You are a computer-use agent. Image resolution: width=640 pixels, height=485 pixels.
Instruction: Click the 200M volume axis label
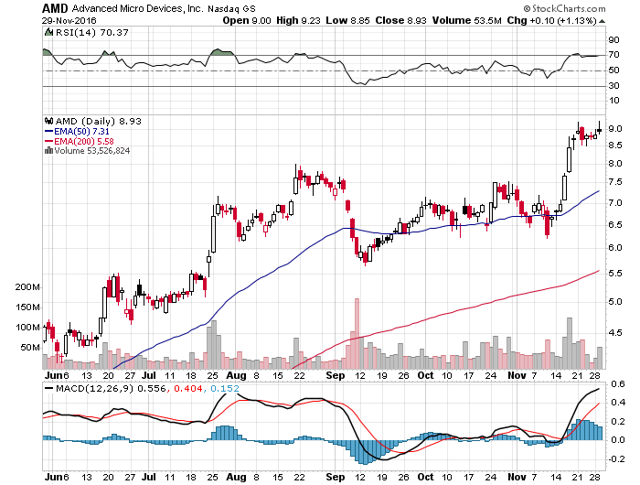click(x=27, y=287)
